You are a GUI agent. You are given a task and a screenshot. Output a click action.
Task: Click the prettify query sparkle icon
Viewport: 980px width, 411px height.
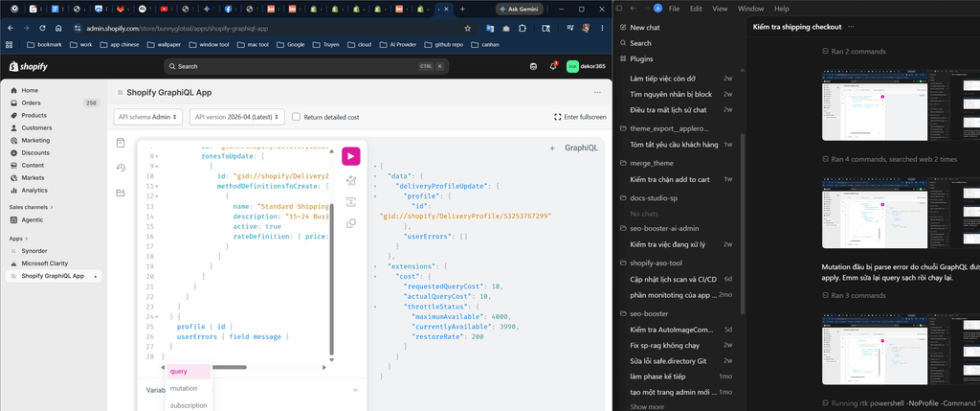350,181
